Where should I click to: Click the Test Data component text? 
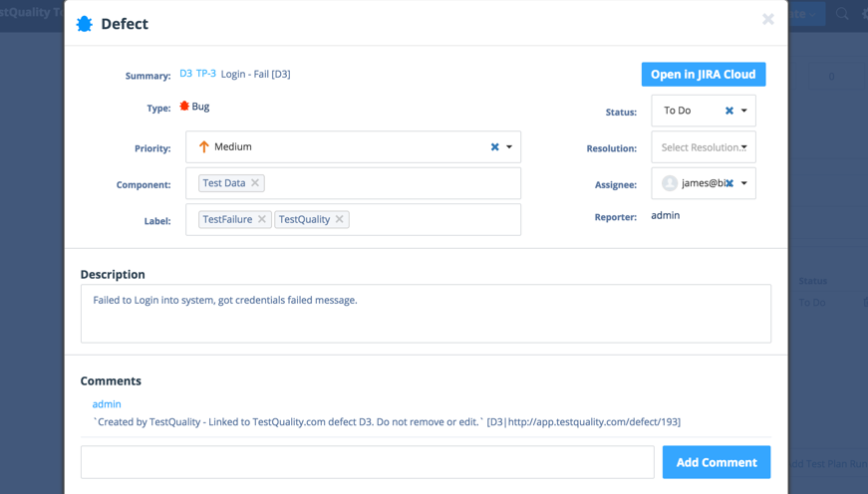(x=224, y=183)
